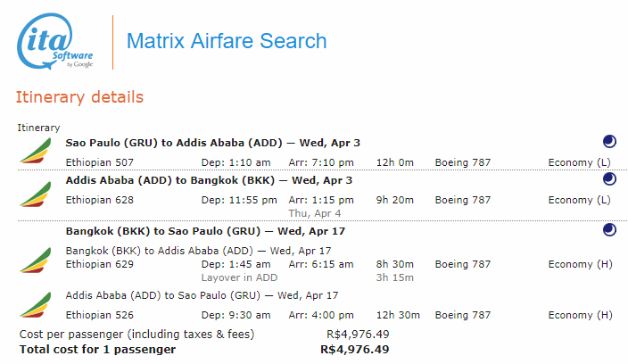Click Ethiopian airline logo beside flight 629

tap(36, 261)
